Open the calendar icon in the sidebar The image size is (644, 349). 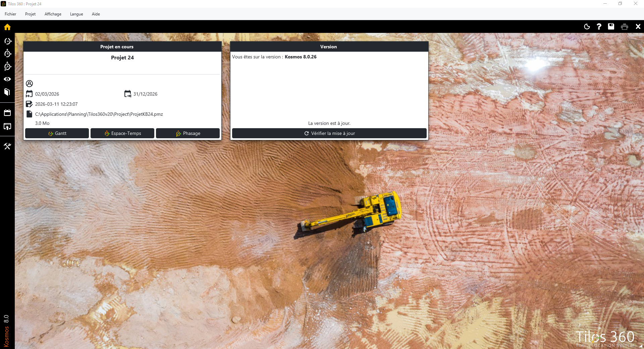click(x=7, y=113)
